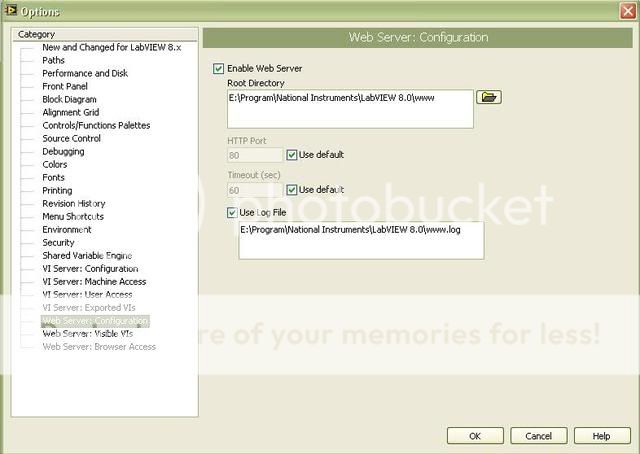
Task: Select the Source Control category
Action: pos(71,139)
